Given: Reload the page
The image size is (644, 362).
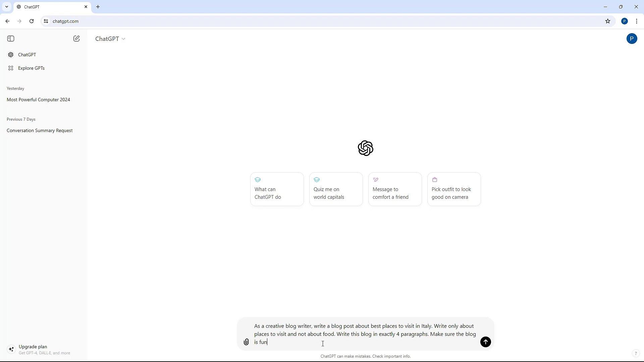Looking at the screenshot, I should (32, 21).
